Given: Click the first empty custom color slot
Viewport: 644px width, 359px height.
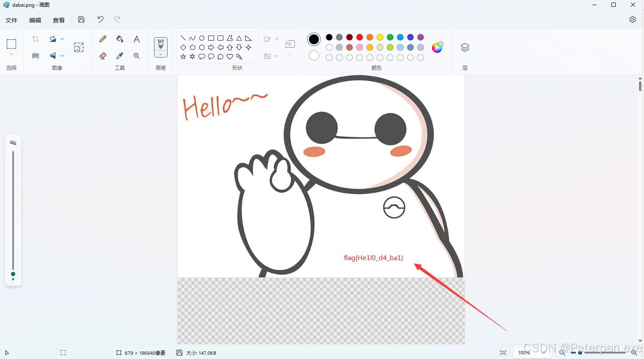Looking at the screenshot, I should tap(329, 58).
